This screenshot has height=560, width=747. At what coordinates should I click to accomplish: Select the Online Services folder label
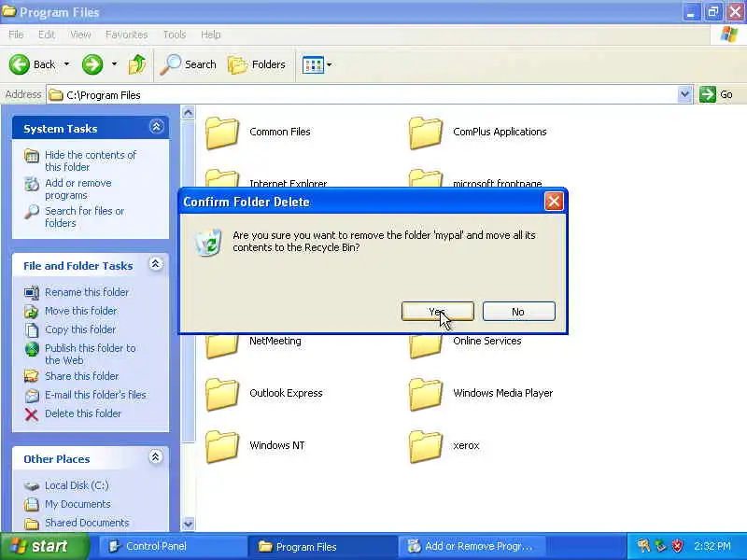[x=486, y=341]
